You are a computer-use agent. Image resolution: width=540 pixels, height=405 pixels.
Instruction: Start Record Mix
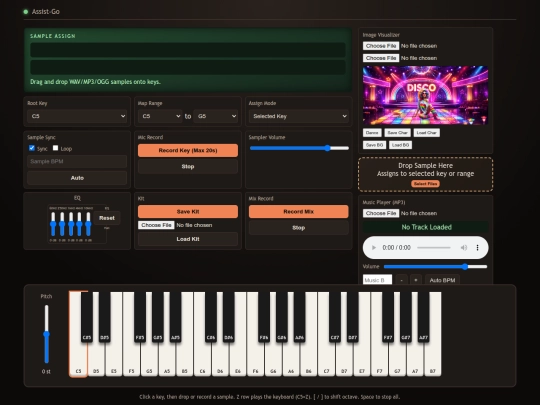coord(299,211)
